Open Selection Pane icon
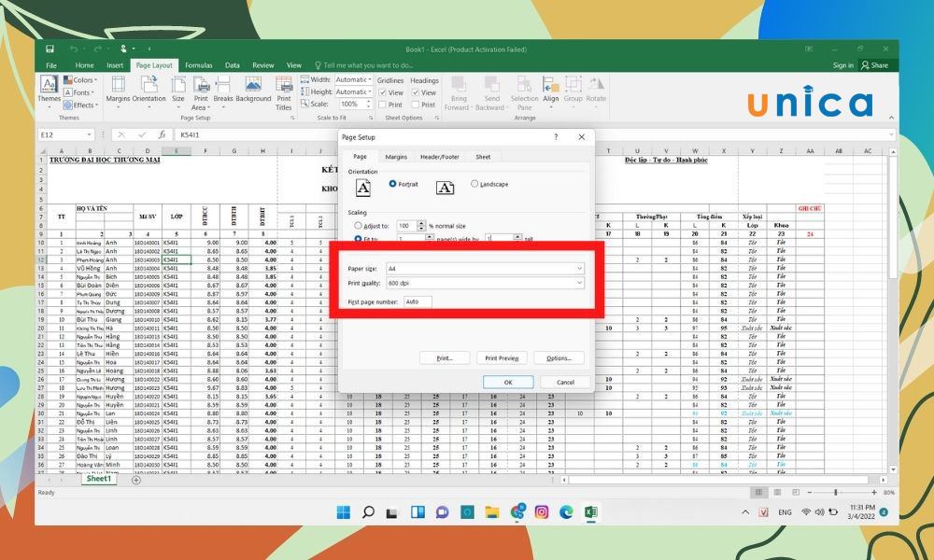Viewport: 934px width, 560px height. [x=524, y=85]
